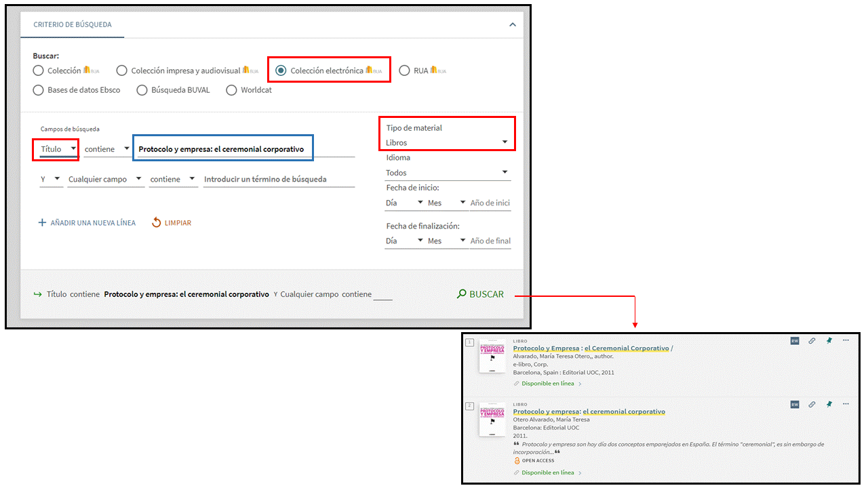Click the RefWorks icon on first result
This screenshot has height=488, width=868.
tap(795, 341)
